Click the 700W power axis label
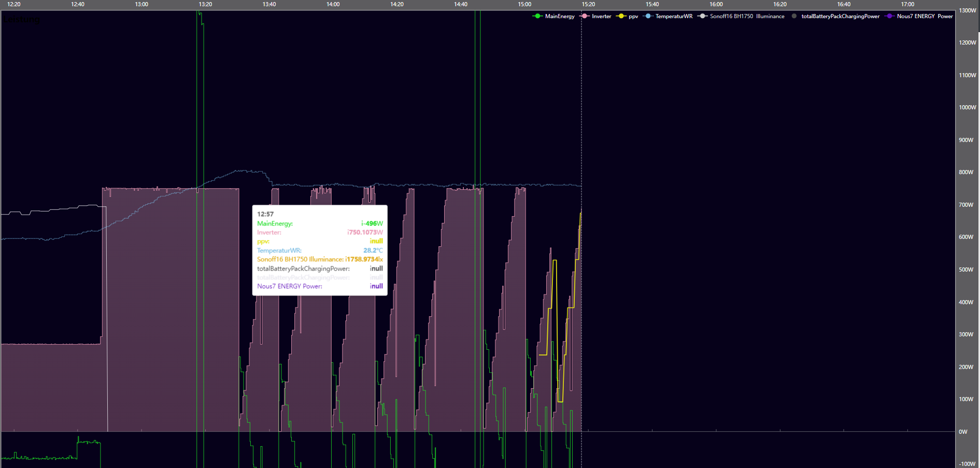Screen dimensions: 980x468 click(966, 205)
